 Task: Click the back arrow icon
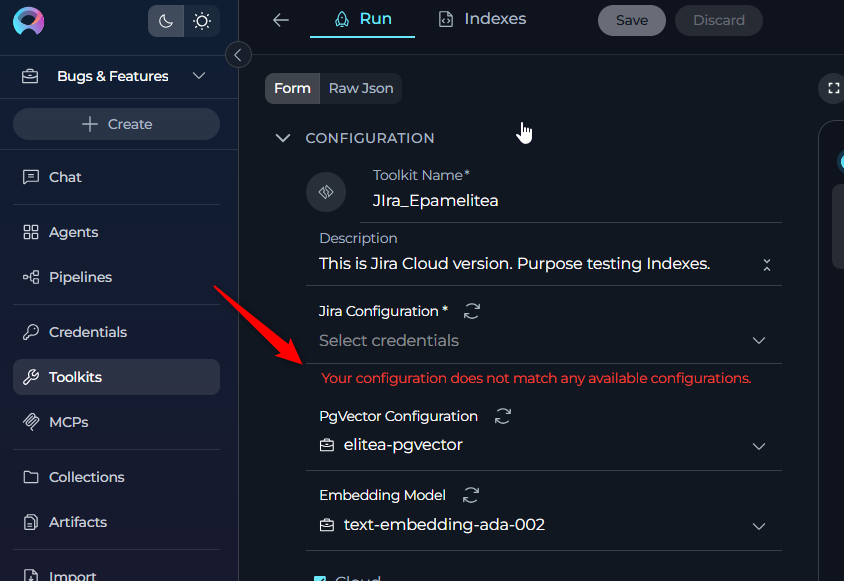281,20
